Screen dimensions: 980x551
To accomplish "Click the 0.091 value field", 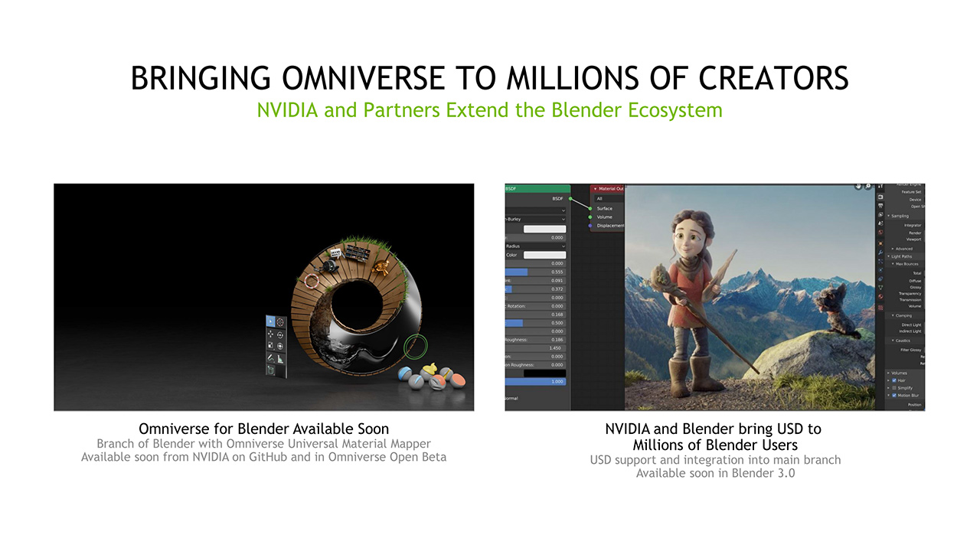I will [535, 280].
